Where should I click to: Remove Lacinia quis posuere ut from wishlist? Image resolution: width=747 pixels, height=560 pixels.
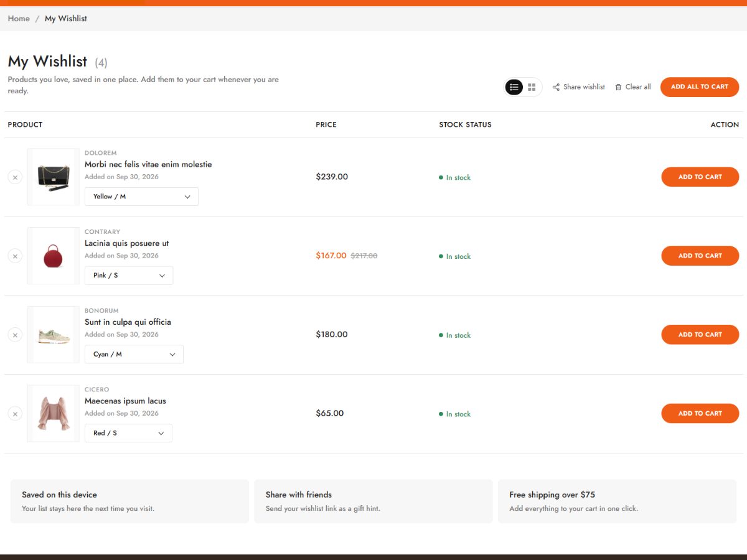(16, 256)
